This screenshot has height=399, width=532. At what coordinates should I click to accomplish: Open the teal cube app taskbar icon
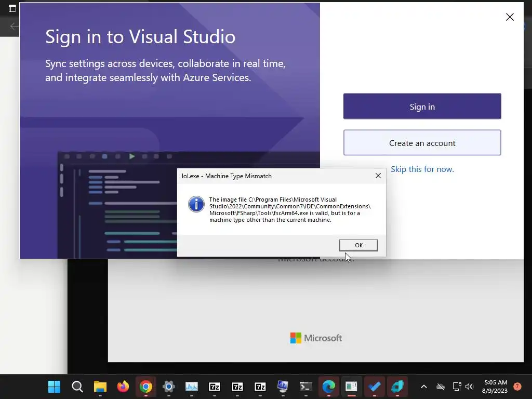point(397,386)
